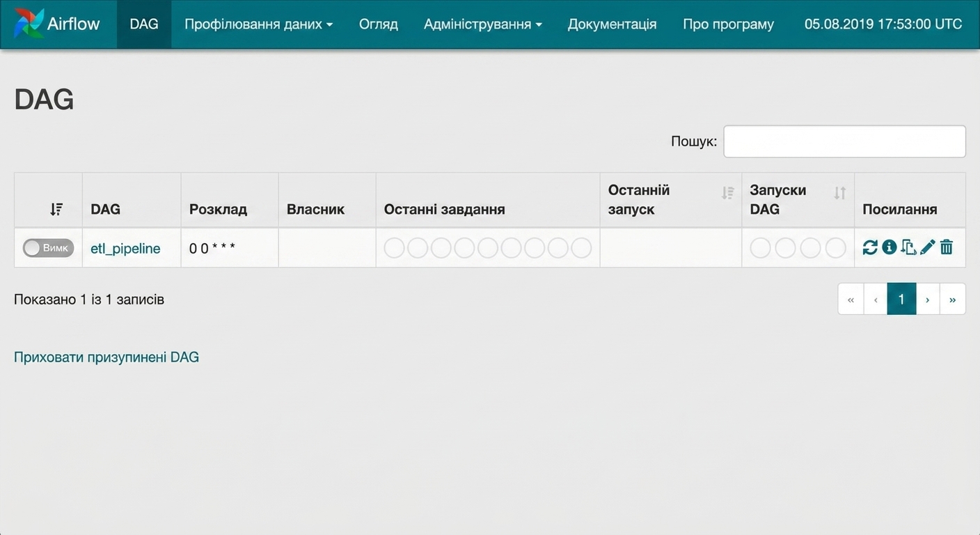
Task: Click the UTC timestamp in the navbar
Action: pos(883,24)
